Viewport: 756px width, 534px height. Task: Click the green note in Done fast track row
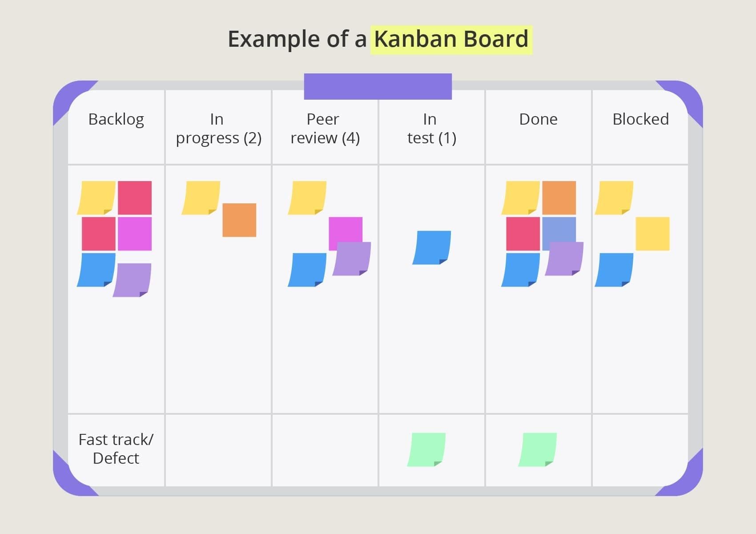coord(538,449)
